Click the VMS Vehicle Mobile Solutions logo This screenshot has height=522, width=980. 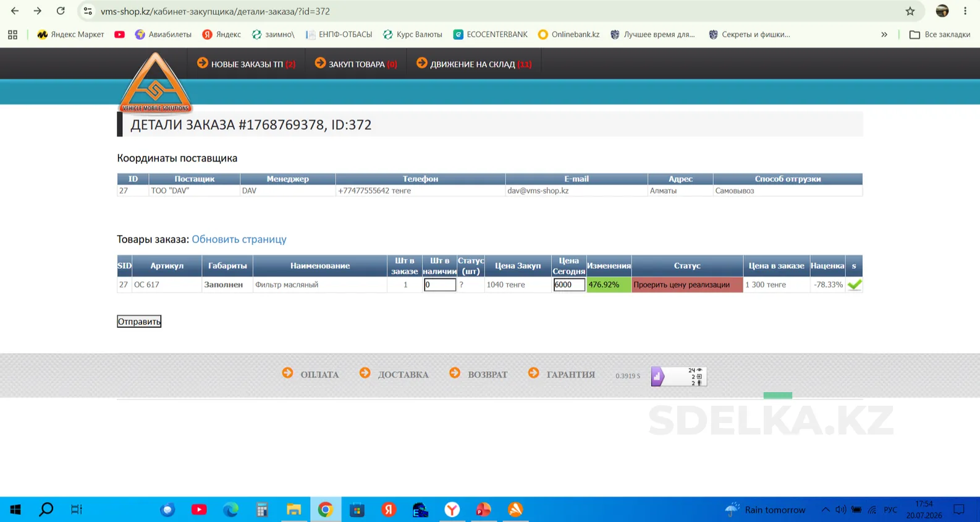pos(155,84)
